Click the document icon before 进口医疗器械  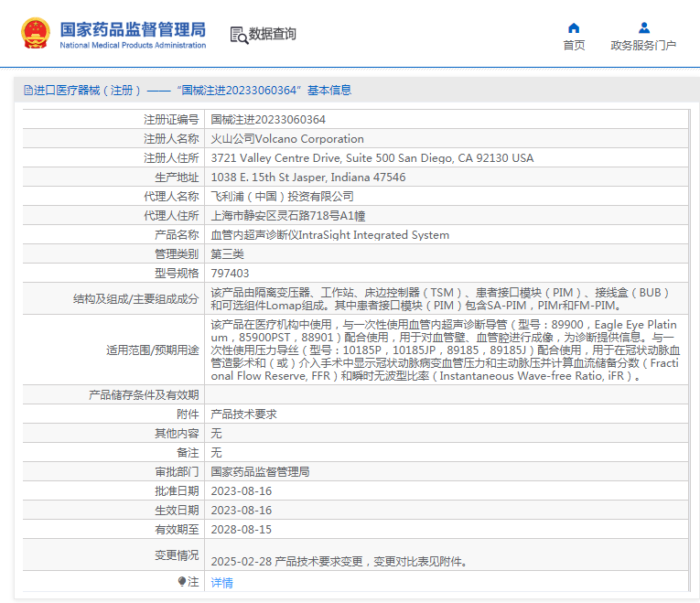tap(28, 91)
